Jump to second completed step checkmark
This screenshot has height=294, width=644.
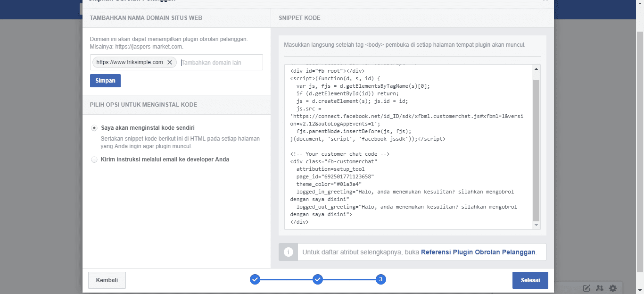[x=318, y=279]
